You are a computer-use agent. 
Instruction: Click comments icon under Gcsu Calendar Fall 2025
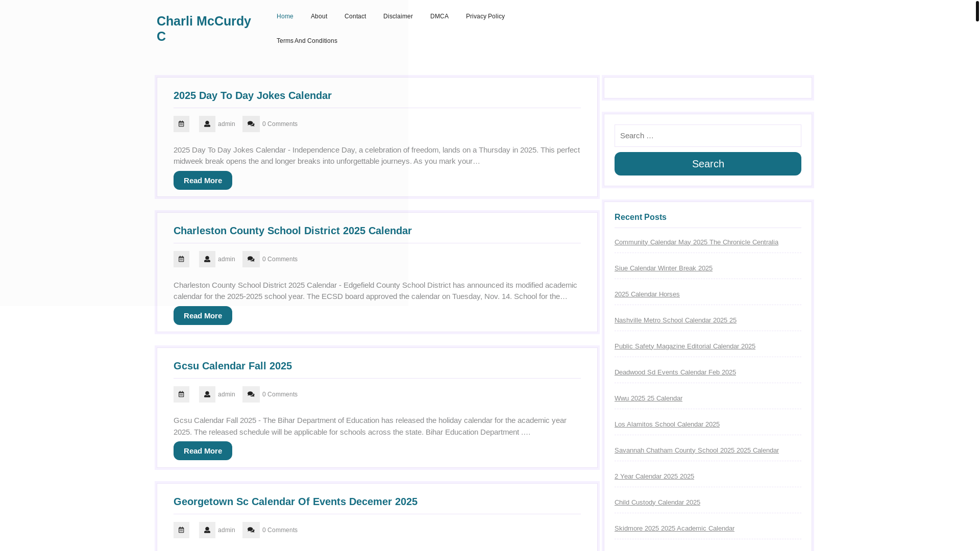pyautogui.click(x=251, y=394)
